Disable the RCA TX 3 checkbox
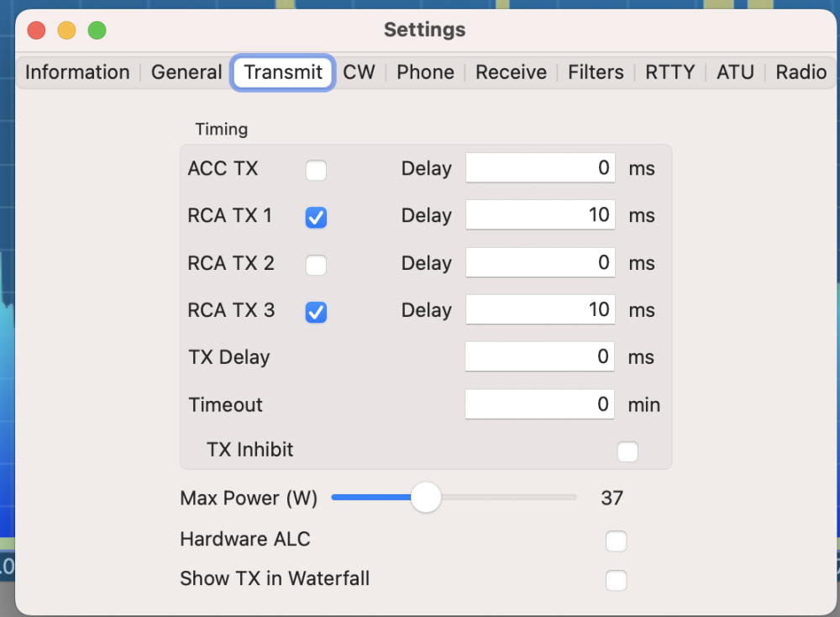This screenshot has width=840, height=617. tap(316, 313)
